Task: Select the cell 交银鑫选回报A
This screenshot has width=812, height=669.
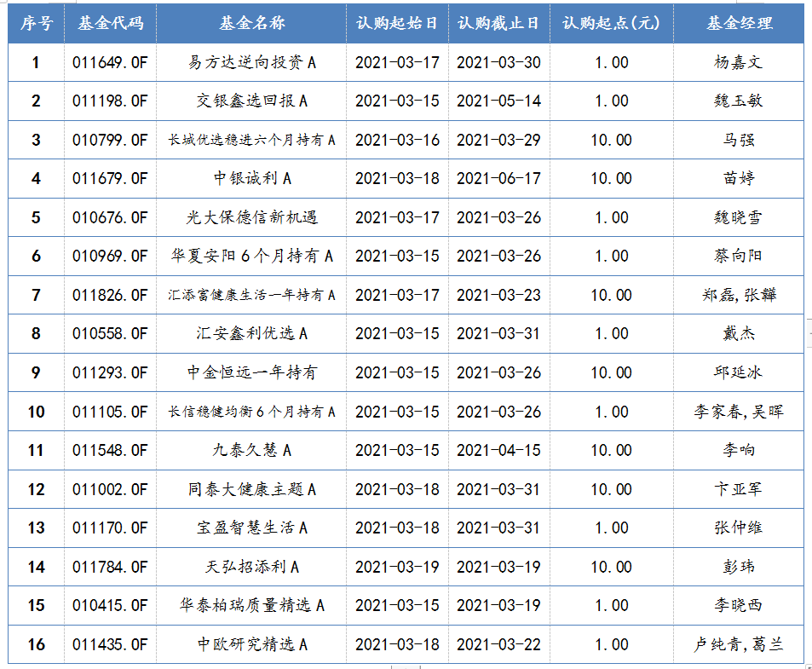Action: 251,101
